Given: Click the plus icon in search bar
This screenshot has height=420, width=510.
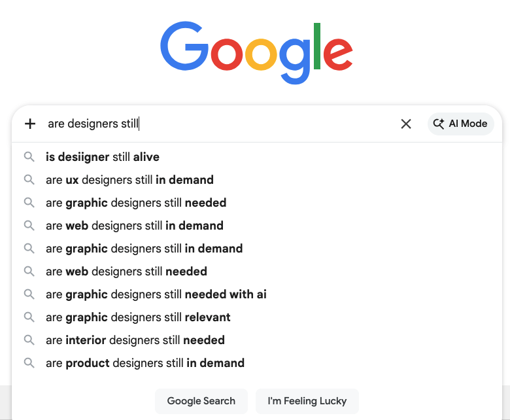Looking at the screenshot, I should click(x=30, y=124).
